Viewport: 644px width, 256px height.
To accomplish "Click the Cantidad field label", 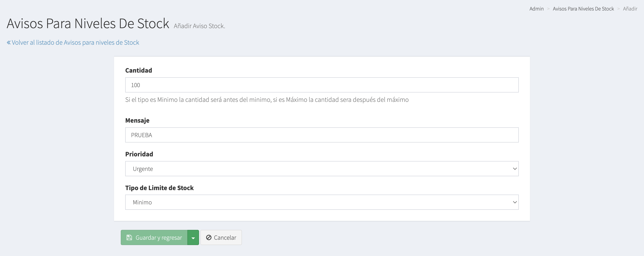I will pyautogui.click(x=138, y=70).
